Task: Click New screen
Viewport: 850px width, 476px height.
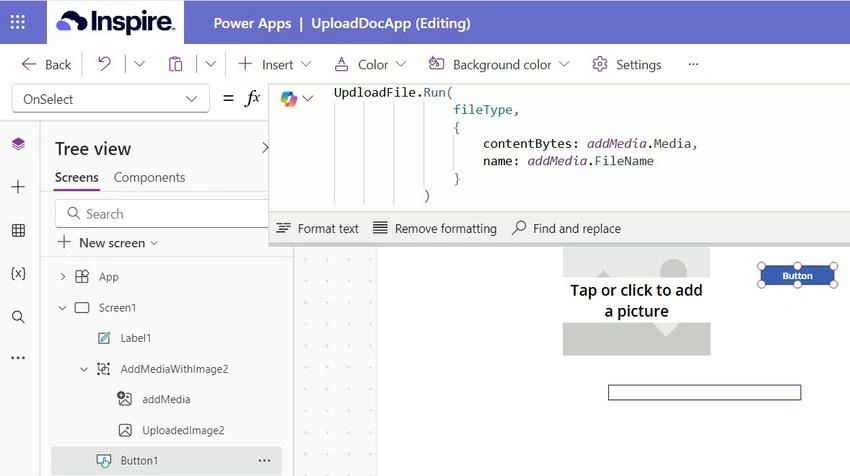Action: [108, 243]
